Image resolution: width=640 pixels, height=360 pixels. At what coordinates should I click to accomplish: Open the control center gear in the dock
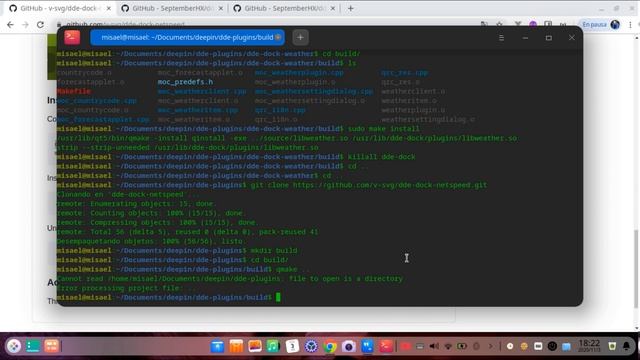click(311, 347)
